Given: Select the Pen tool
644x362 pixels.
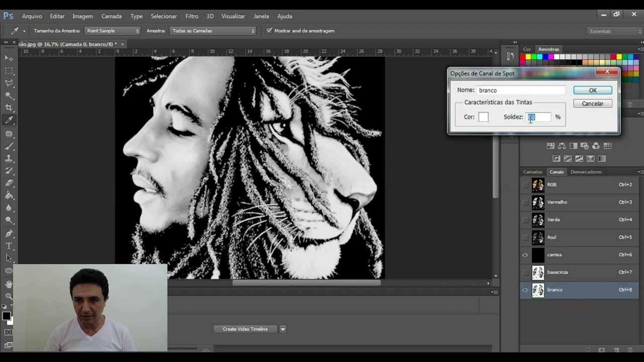Looking at the screenshot, I should [x=9, y=233].
